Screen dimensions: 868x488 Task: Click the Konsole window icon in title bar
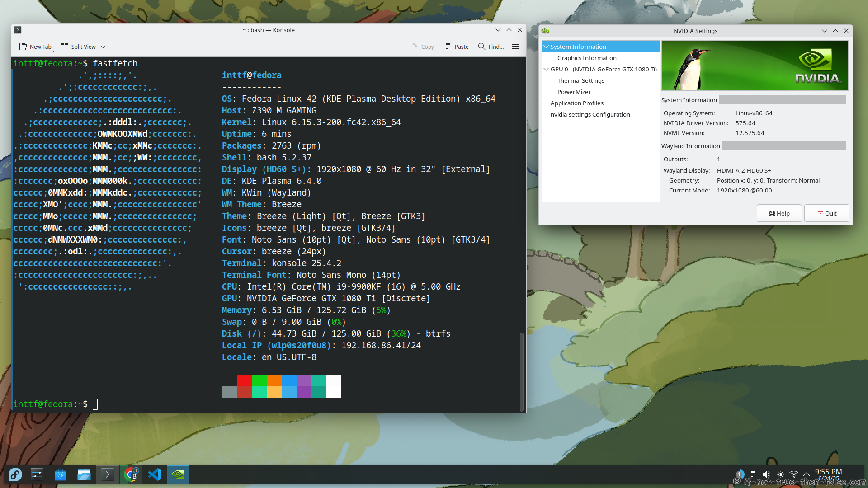(18, 30)
